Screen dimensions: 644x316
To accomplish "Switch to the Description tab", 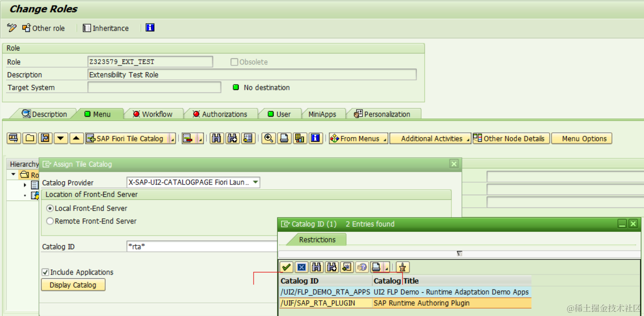I will [44, 114].
